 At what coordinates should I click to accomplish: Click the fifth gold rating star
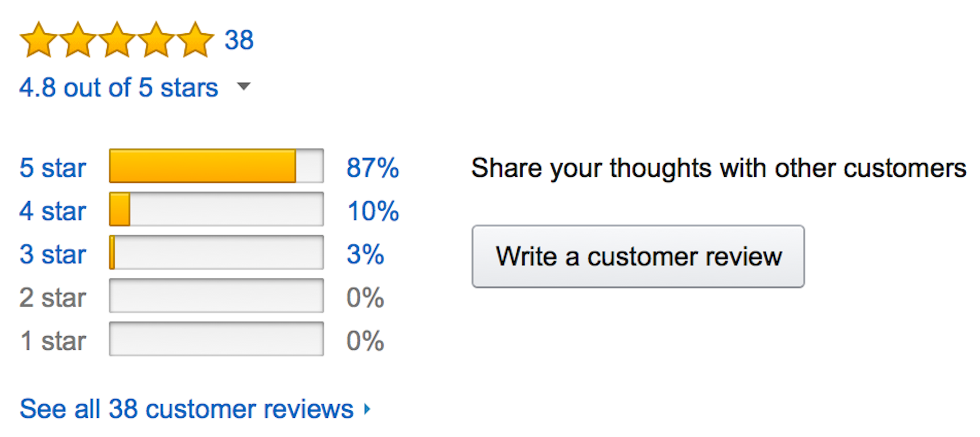(195, 40)
